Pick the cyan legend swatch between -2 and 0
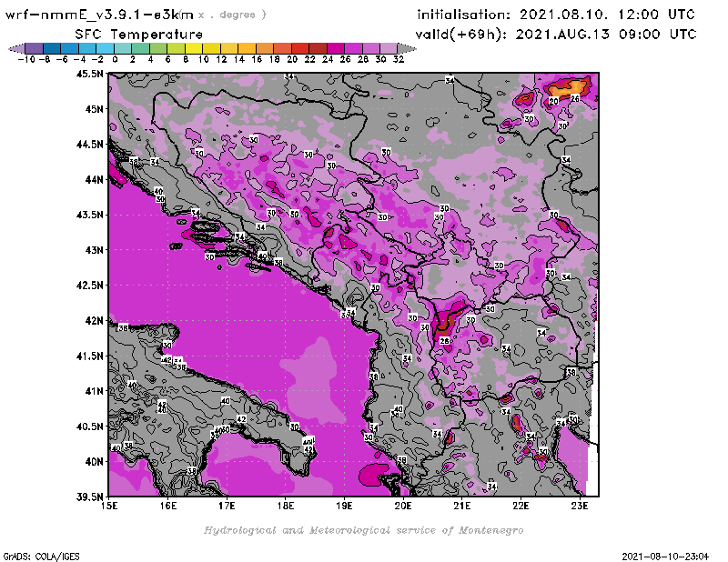The image size is (728, 562). [x=105, y=48]
